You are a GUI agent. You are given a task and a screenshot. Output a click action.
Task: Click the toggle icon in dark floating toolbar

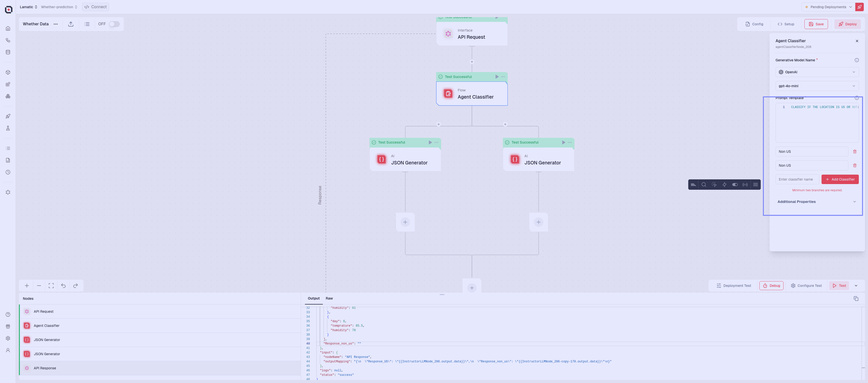point(735,185)
